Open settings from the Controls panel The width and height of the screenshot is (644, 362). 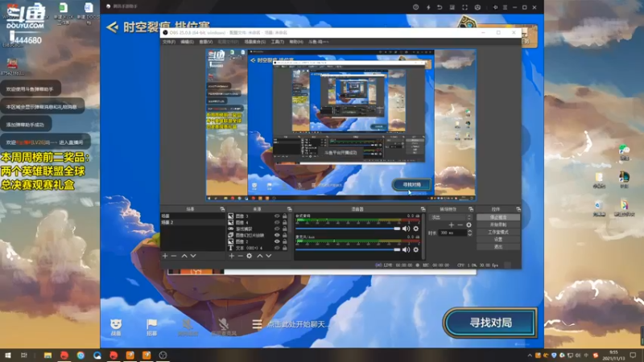498,239
